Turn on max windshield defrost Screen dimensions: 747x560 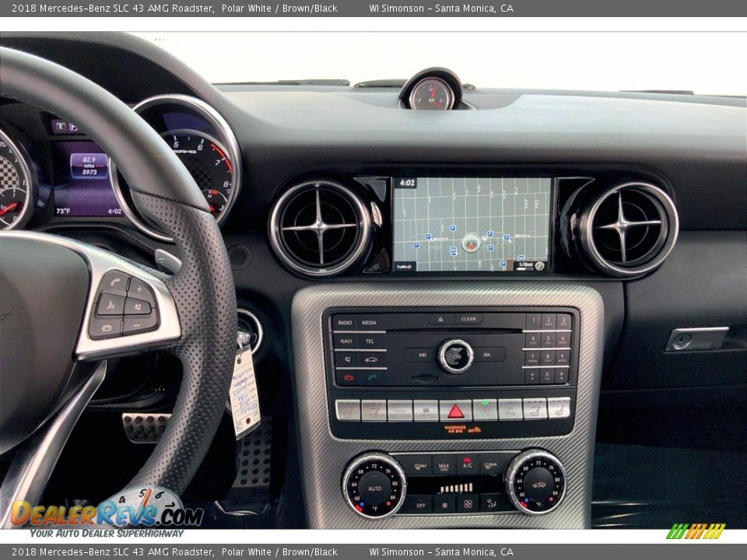(419, 466)
